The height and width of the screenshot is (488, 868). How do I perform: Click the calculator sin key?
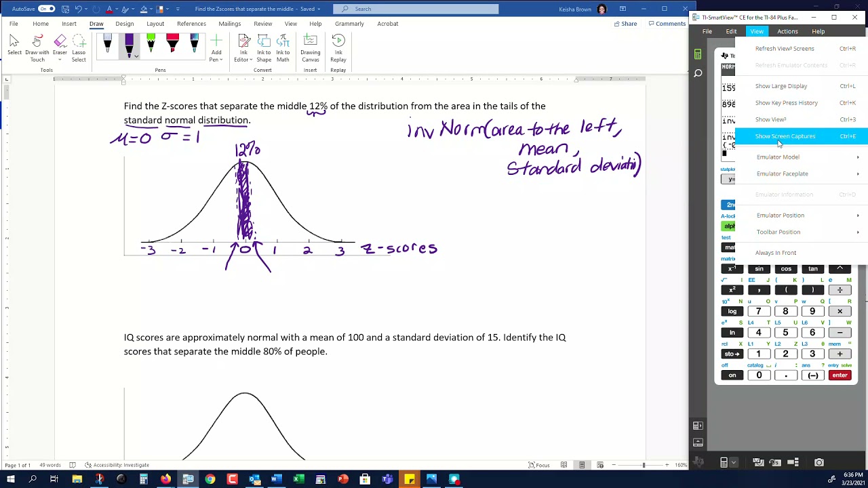[759, 268]
